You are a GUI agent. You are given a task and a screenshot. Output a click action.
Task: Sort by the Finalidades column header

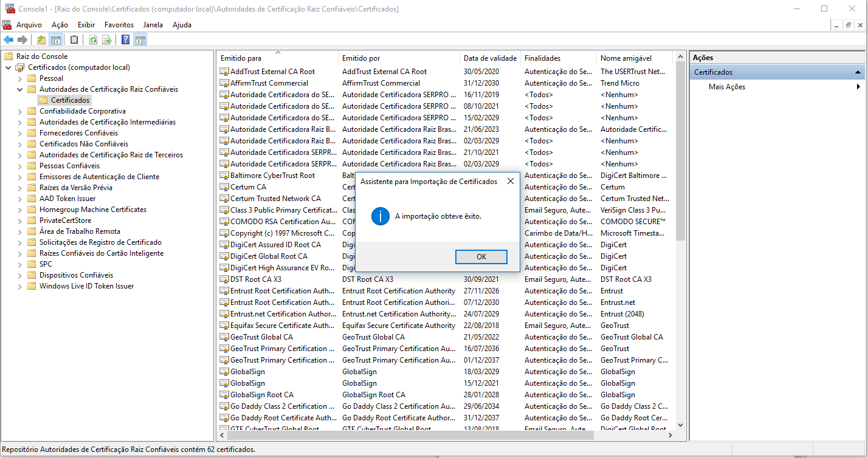pyautogui.click(x=559, y=58)
